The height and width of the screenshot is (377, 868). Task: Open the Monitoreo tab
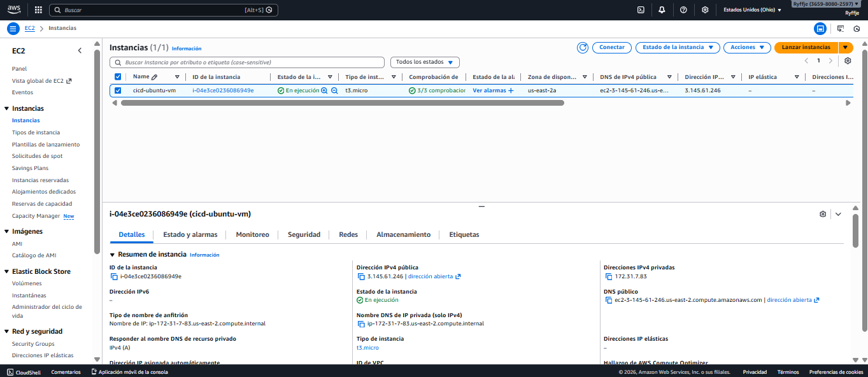[252, 234]
